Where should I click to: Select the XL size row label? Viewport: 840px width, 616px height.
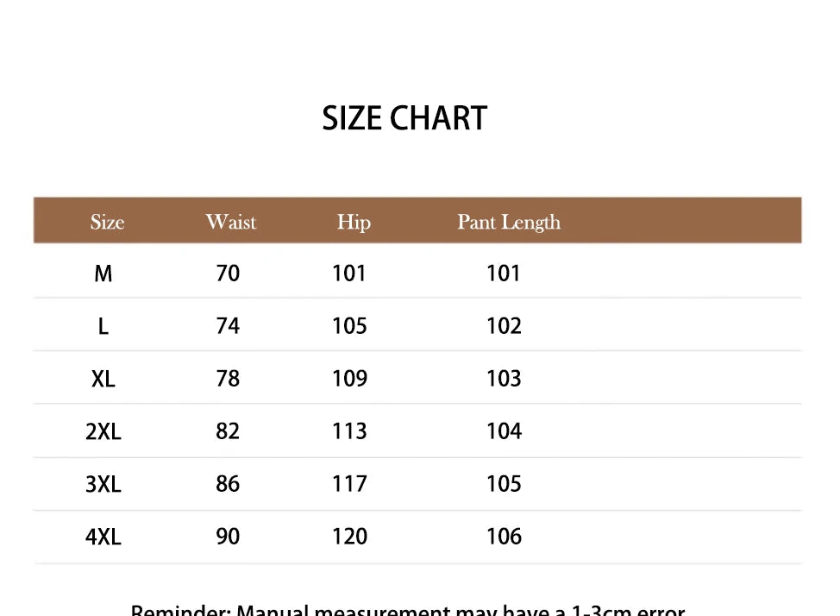(x=103, y=379)
